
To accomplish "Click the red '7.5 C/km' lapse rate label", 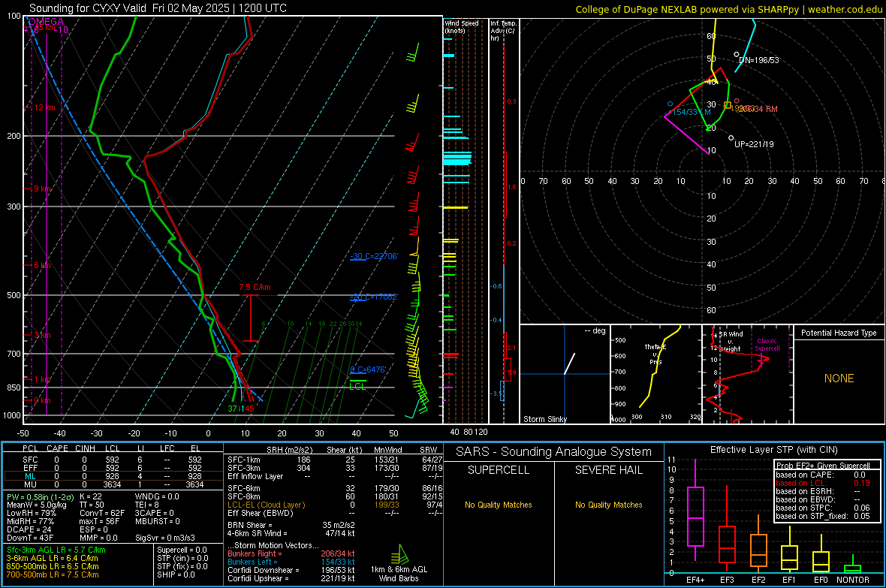I will [255, 287].
